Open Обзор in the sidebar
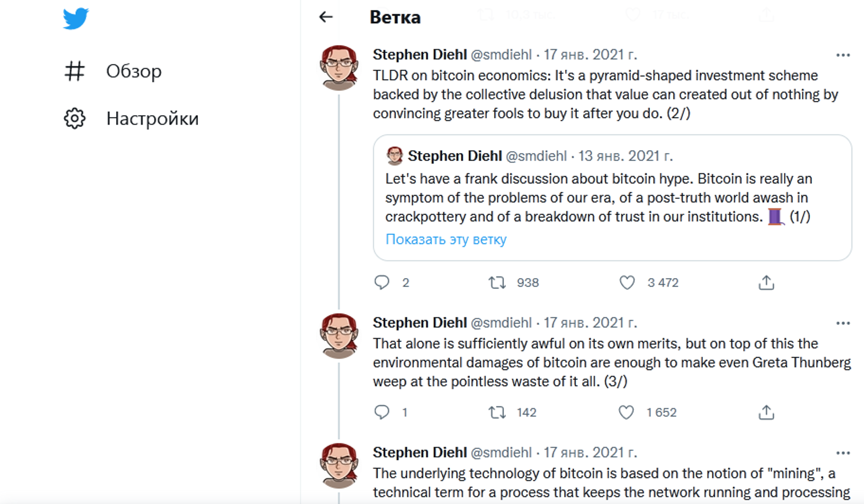This screenshot has height=504, width=864. tap(133, 71)
